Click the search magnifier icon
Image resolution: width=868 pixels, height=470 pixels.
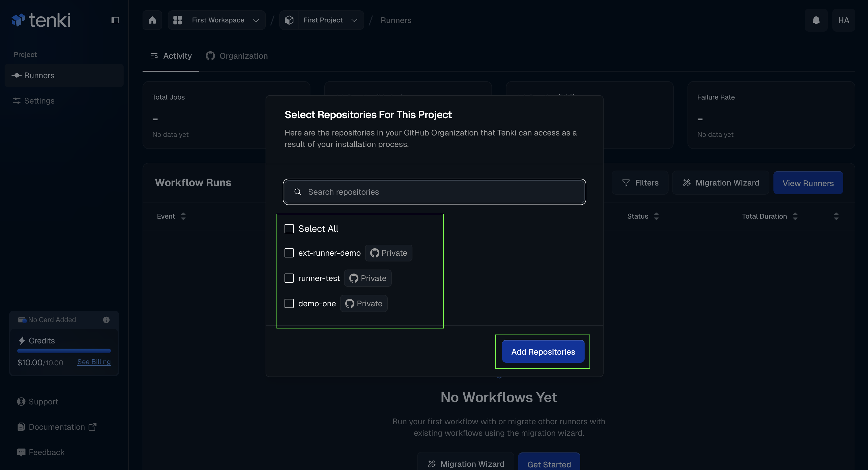298,192
